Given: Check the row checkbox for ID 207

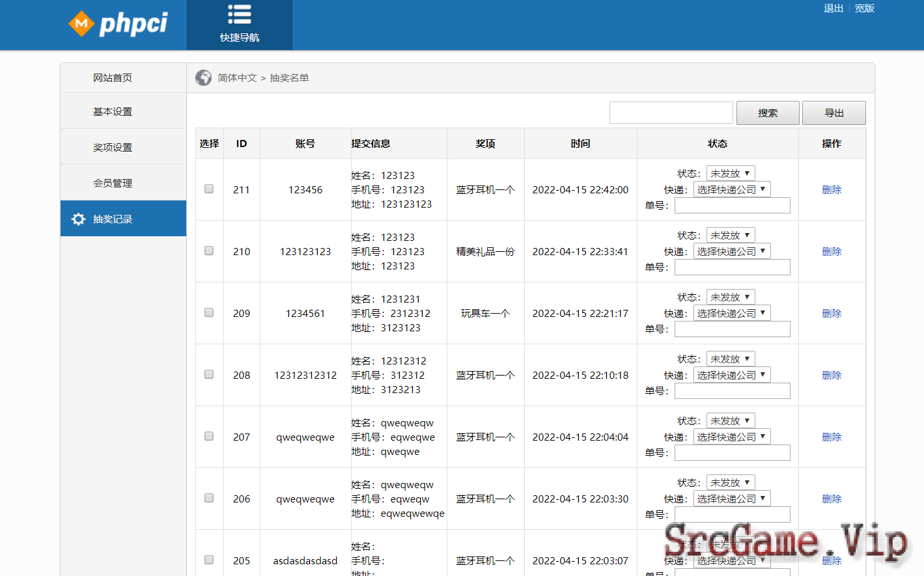Looking at the screenshot, I should (x=209, y=436).
